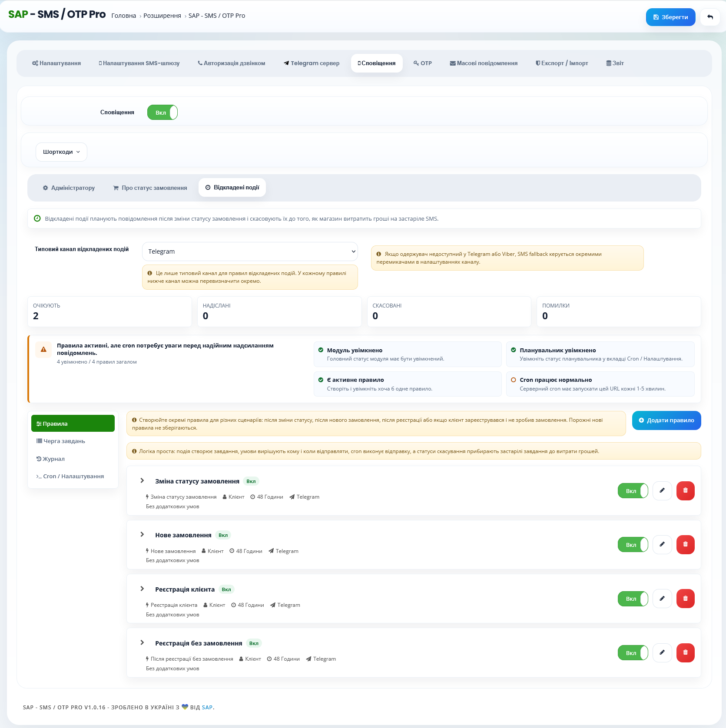Delete the Реєстрація без замовлення rule
Screen dimensions: 726x728
685,653
